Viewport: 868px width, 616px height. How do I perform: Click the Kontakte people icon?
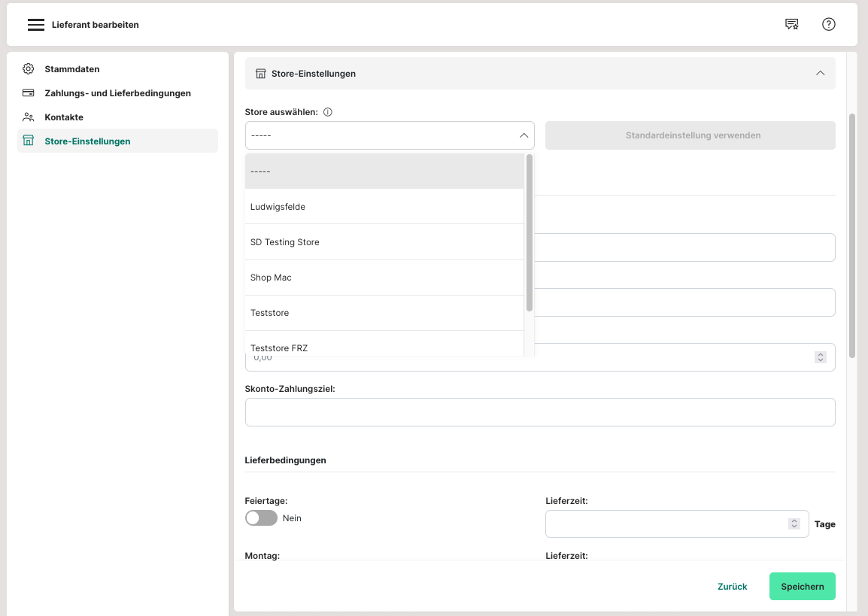tap(29, 117)
